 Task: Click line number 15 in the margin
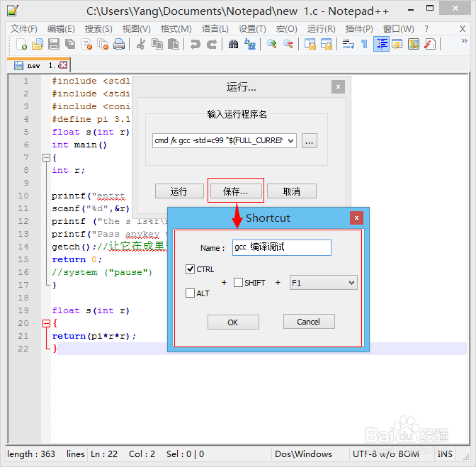[x=23, y=259]
